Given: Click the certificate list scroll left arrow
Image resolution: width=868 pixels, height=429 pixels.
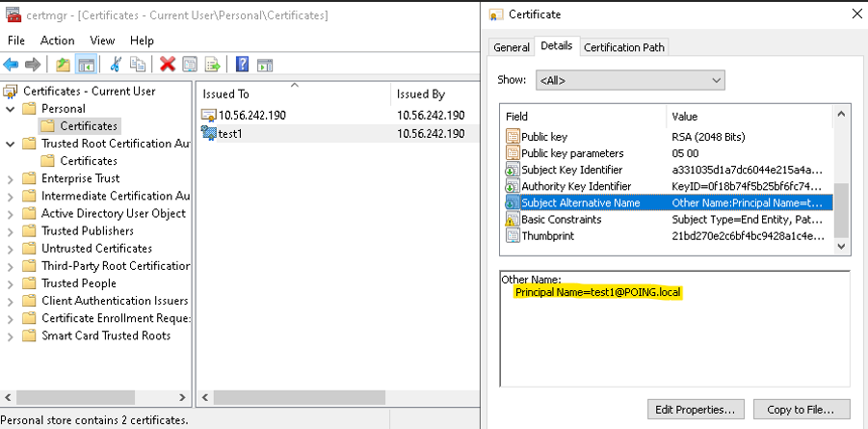Looking at the screenshot, I should click(205, 397).
